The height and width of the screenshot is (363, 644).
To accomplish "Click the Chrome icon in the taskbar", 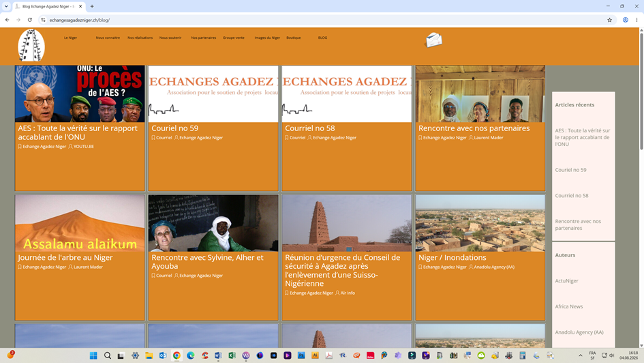I will click(177, 355).
